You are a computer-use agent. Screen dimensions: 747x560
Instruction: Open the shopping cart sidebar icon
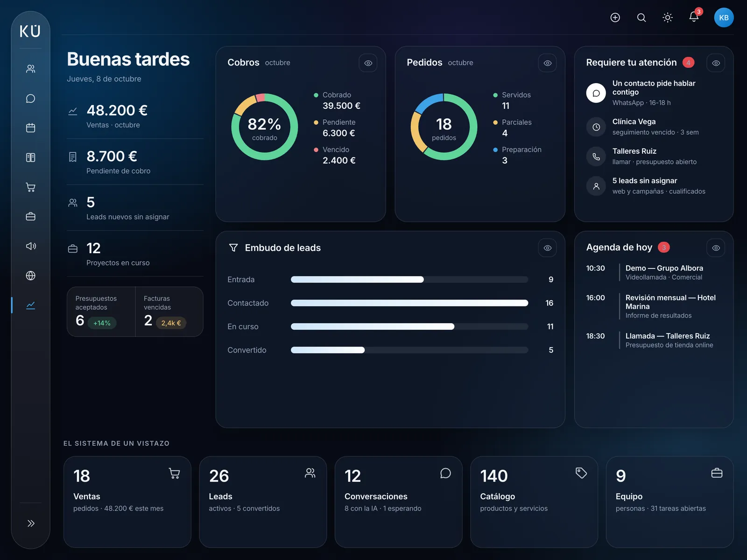(30, 187)
